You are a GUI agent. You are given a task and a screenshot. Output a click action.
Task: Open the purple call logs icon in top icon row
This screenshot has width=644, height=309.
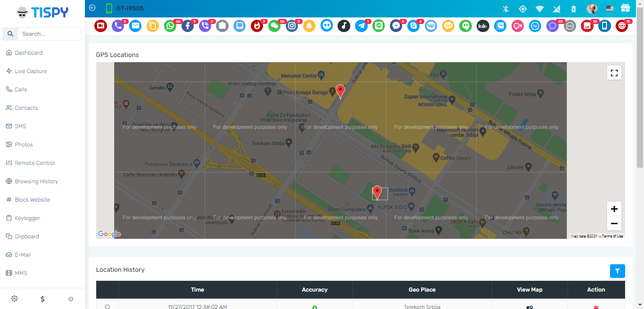pos(118,26)
